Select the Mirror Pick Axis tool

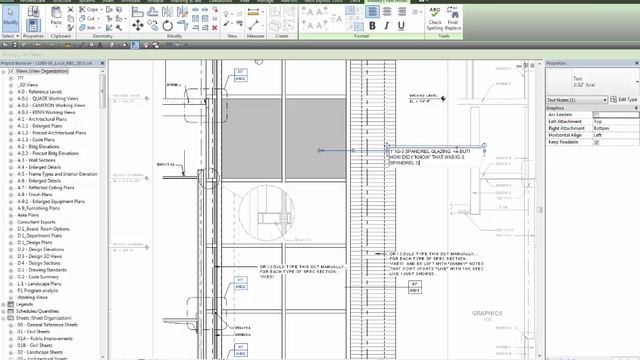coord(167,12)
